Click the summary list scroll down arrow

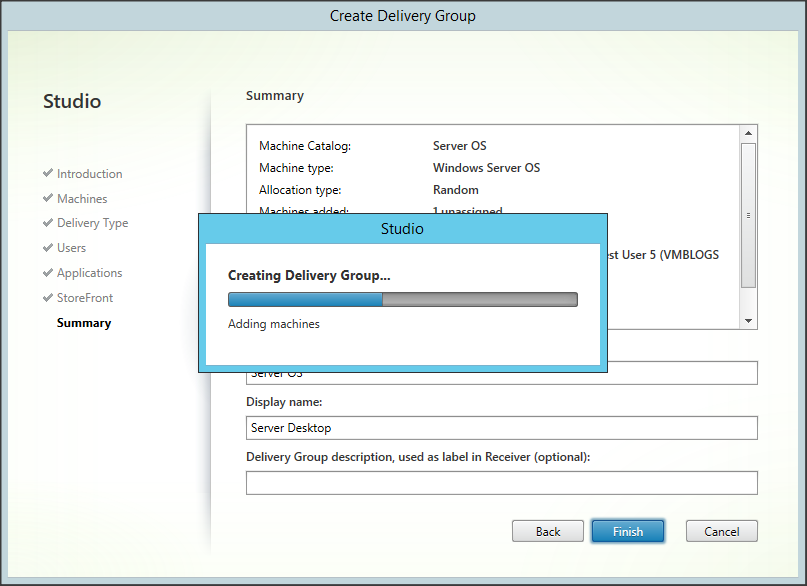748,320
